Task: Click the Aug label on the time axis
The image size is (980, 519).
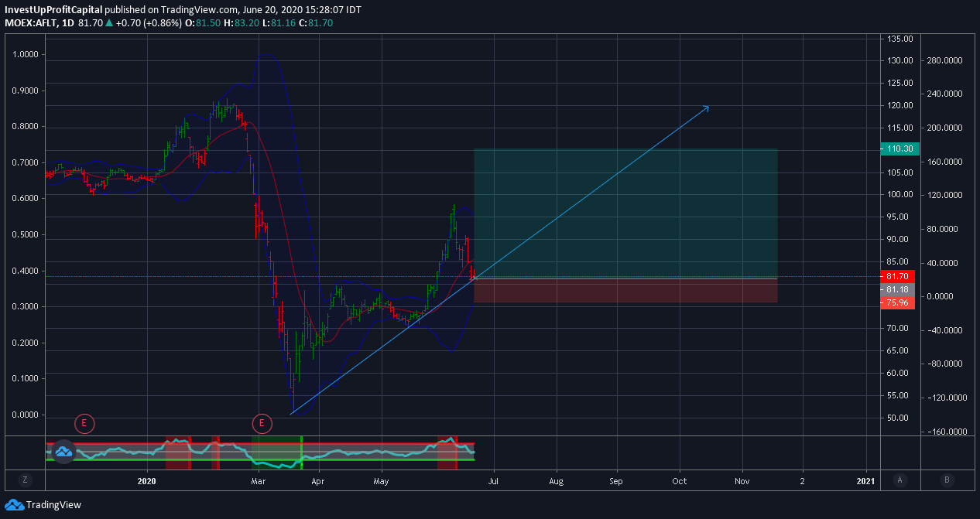Action: tap(556, 481)
